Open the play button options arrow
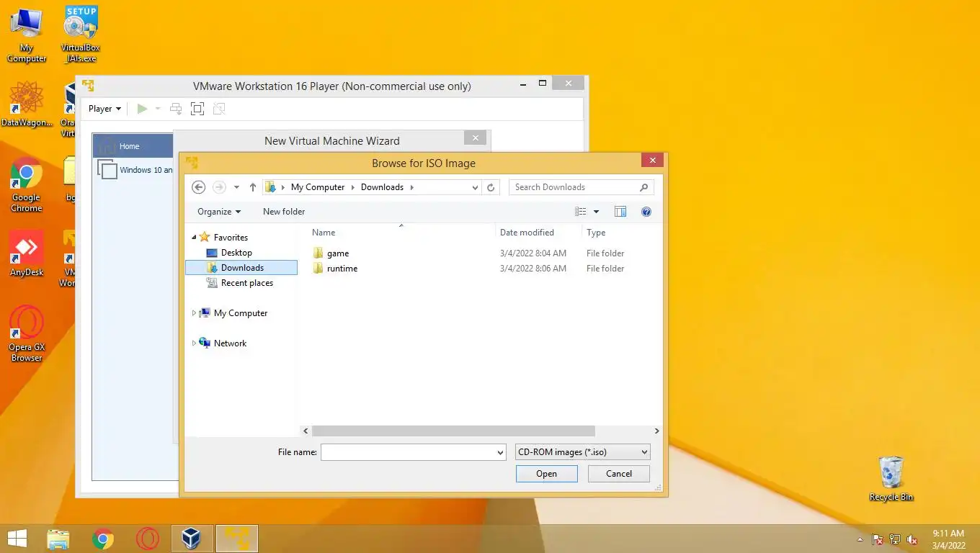The image size is (980, 553). [158, 109]
